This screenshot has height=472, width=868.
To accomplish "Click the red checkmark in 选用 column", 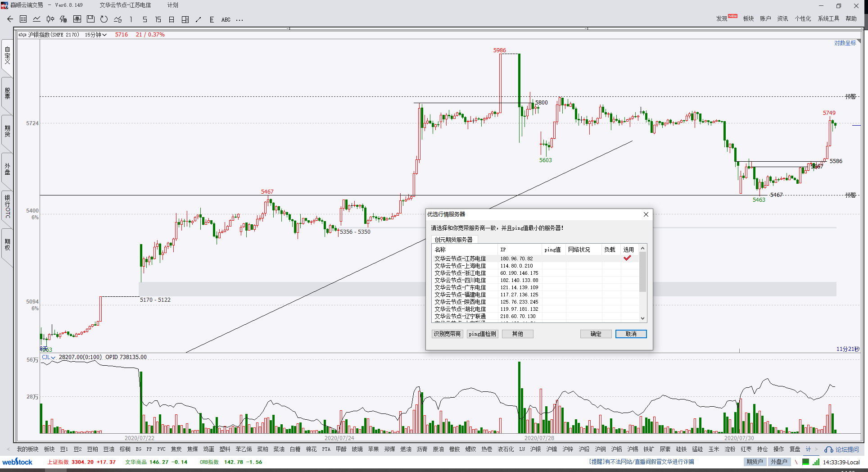I will (x=627, y=258).
